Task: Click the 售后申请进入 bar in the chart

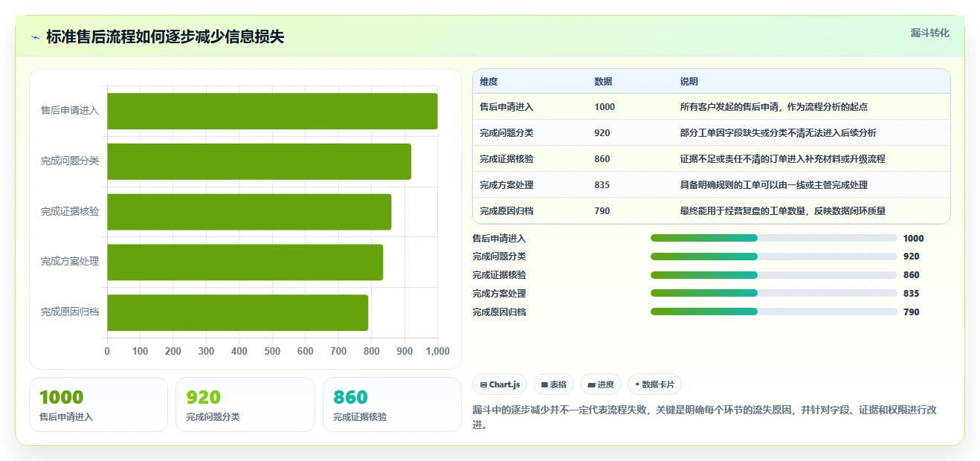Action: coord(272,111)
